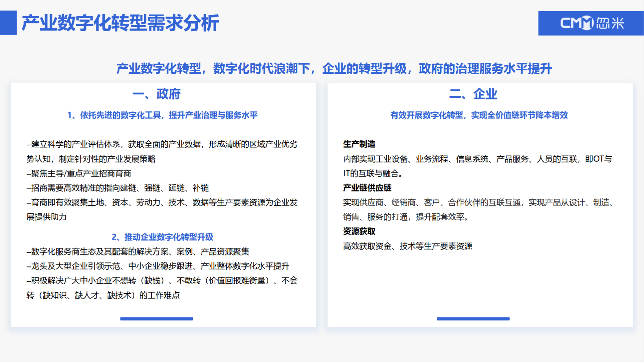
Task: Click the subheading 推动企业数字化转型升级
Action: [x=162, y=237]
